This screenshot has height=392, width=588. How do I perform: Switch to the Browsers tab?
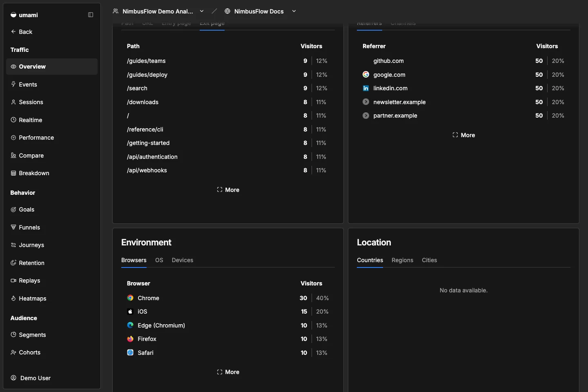click(134, 260)
